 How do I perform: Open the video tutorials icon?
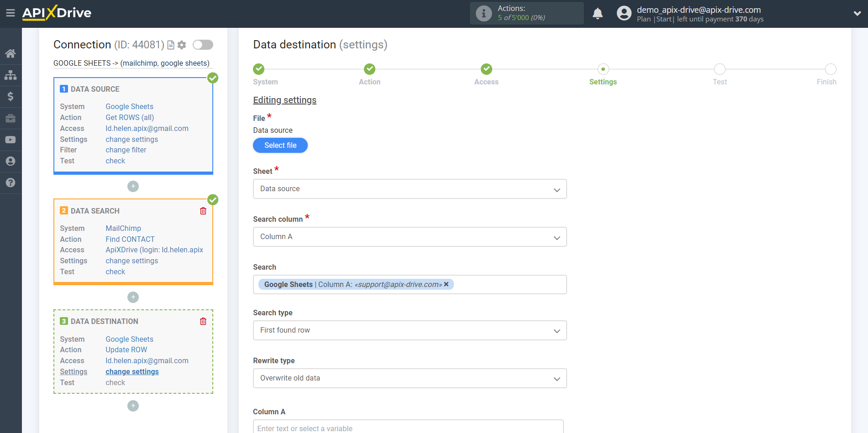tap(11, 140)
